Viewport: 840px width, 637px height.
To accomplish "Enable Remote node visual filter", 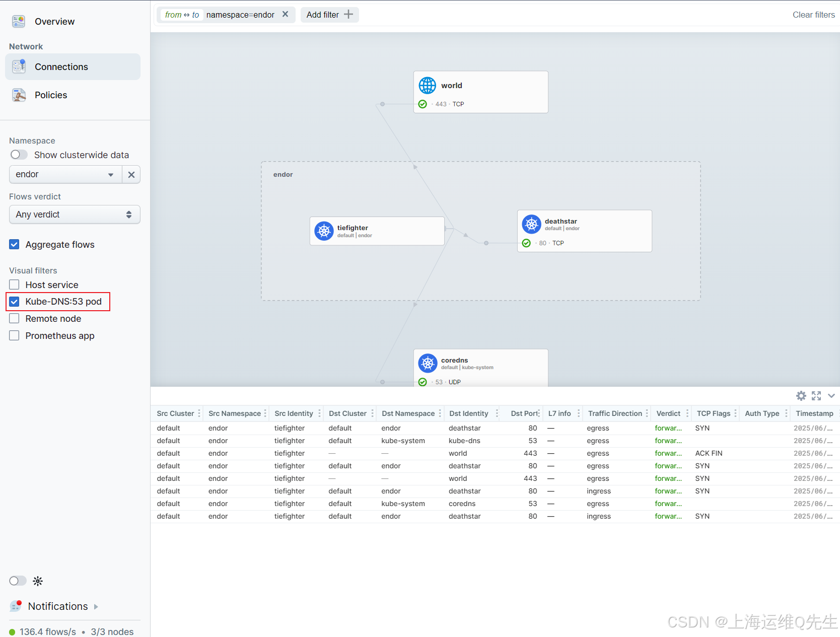I will pyautogui.click(x=14, y=319).
